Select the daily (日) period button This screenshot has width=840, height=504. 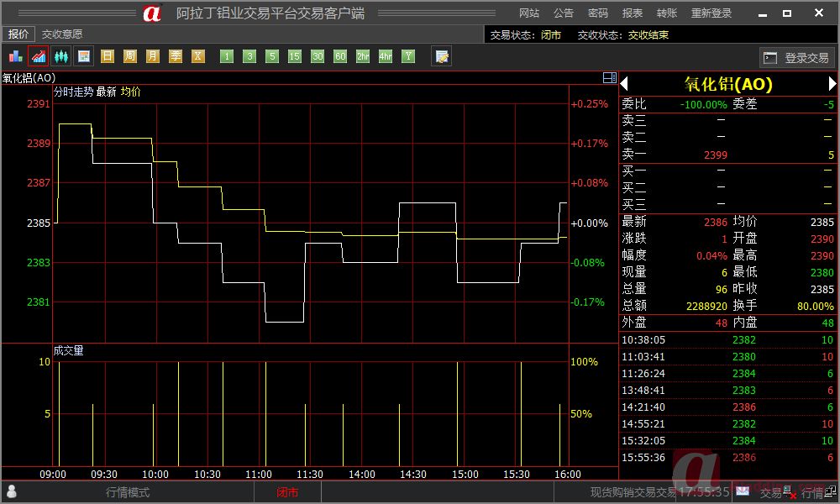point(108,56)
